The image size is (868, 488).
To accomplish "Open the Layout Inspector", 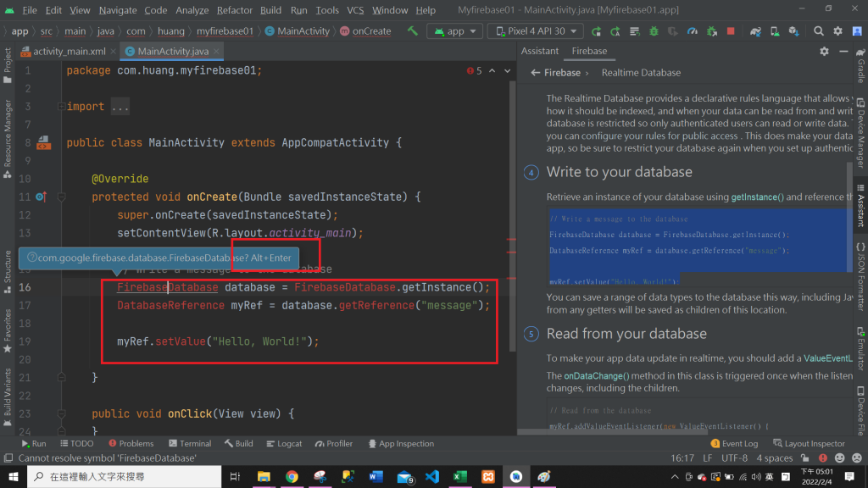I will [x=809, y=444].
